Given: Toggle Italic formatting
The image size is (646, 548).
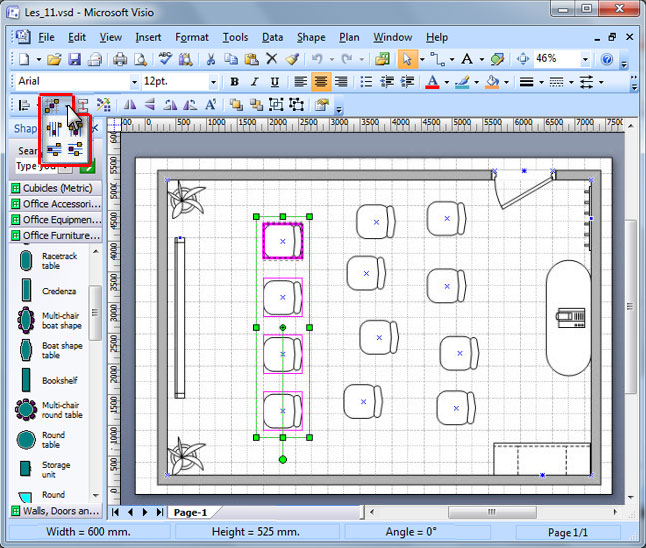Looking at the screenshot, I should click(x=255, y=82).
